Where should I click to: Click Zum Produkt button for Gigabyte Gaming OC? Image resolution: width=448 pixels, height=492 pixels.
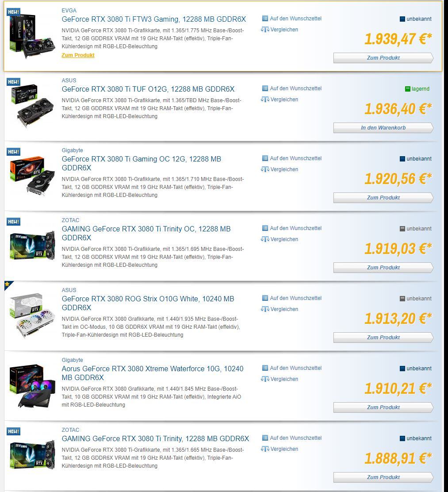coord(383,198)
